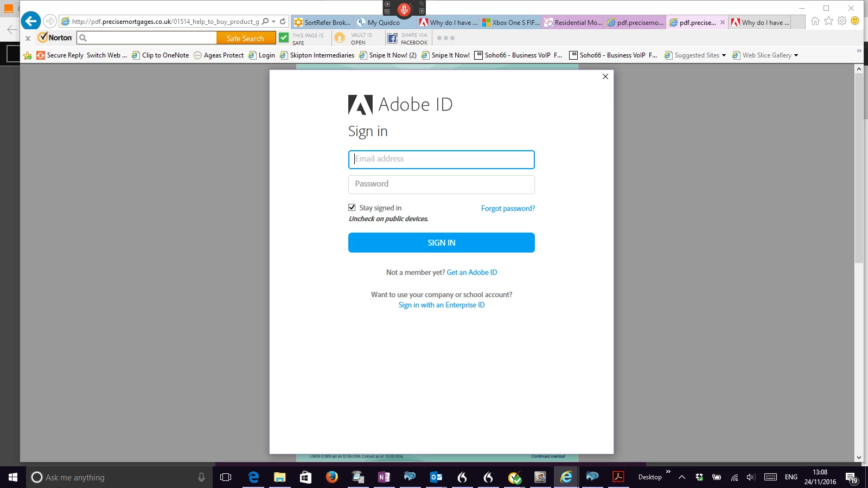
Task: Open the address bar autocomplete dropdown arrow
Action: (273, 22)
